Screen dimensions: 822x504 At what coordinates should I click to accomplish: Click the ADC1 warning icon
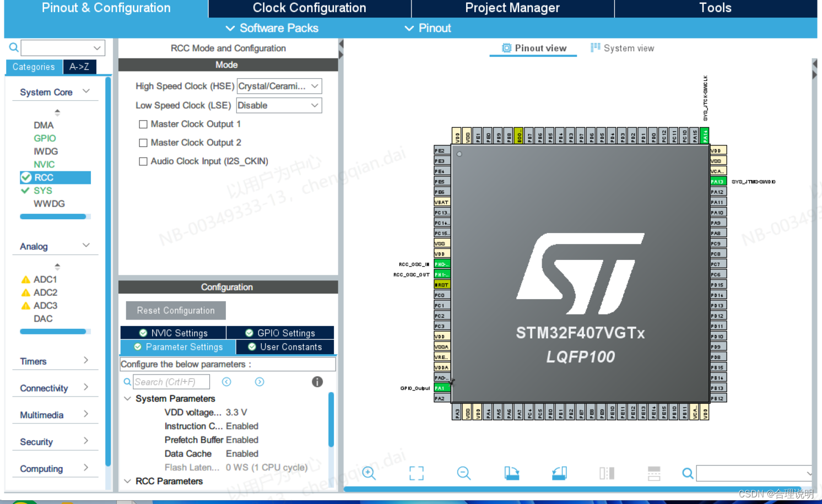tap(25, 279)
